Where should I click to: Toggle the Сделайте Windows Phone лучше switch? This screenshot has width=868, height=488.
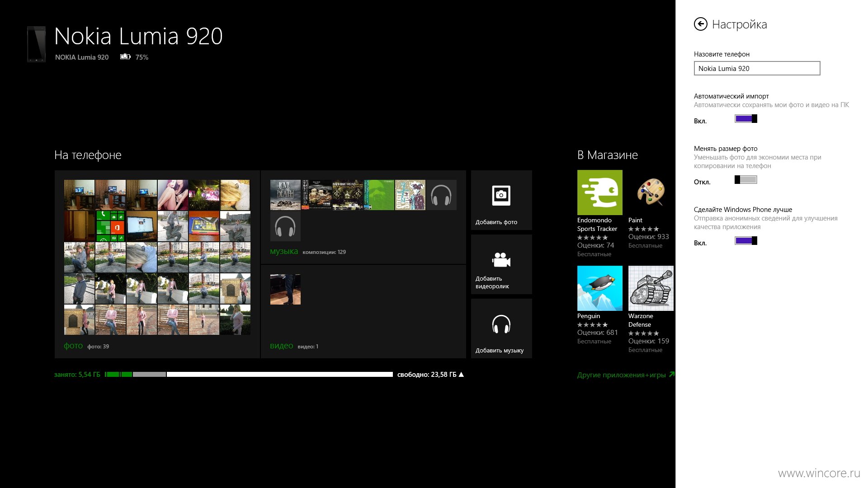click(x=746, y=241)
